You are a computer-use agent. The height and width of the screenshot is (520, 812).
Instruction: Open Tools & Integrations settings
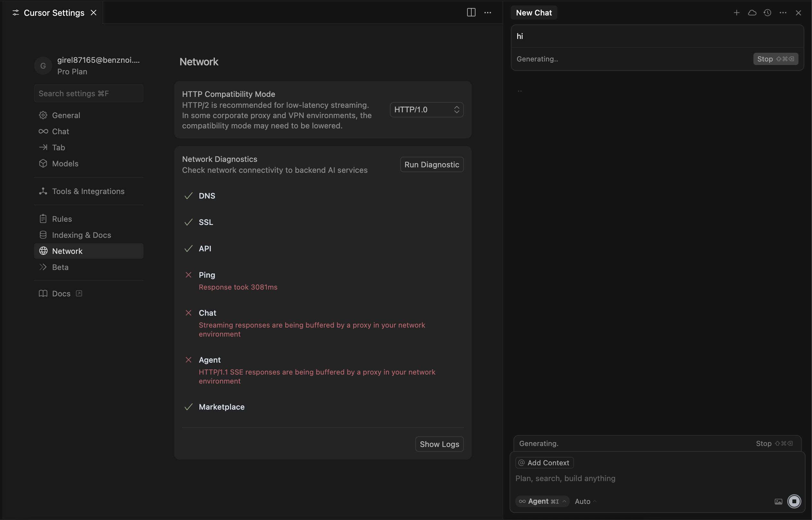coord(89,191)
